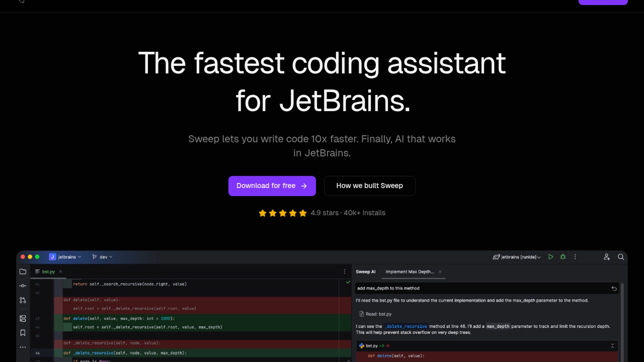Click the Run play icon

(551, 257)
